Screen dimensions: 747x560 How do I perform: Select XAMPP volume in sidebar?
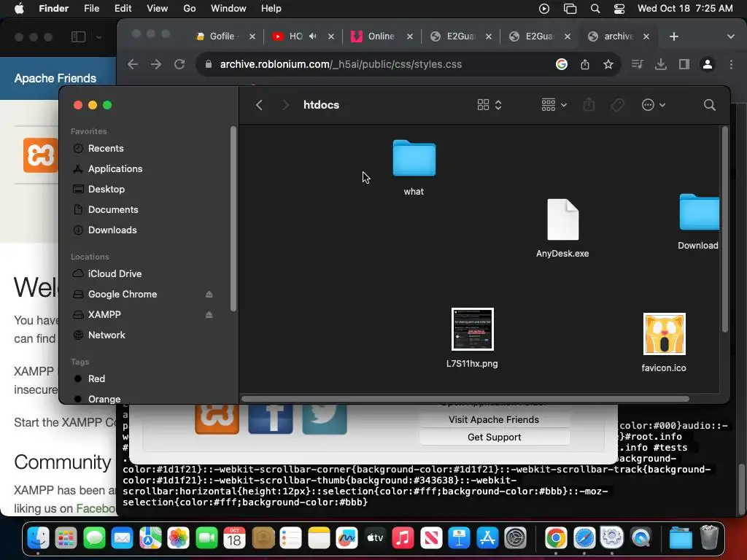(104, 315)
